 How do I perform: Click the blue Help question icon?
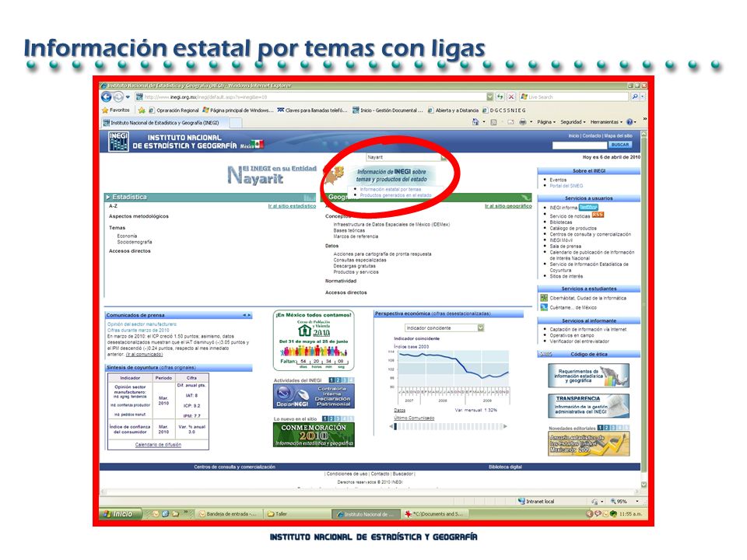[x=630, y=122]
